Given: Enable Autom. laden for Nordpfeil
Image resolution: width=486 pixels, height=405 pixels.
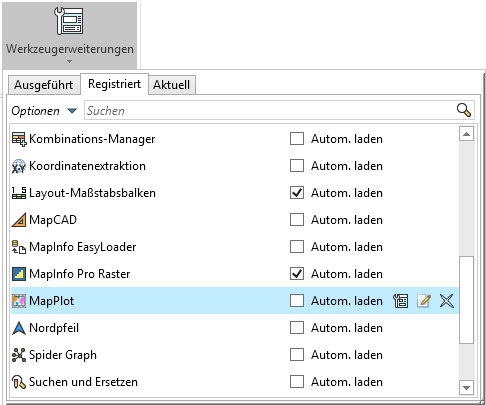Looking at the screenshot, I should point(297,328).
